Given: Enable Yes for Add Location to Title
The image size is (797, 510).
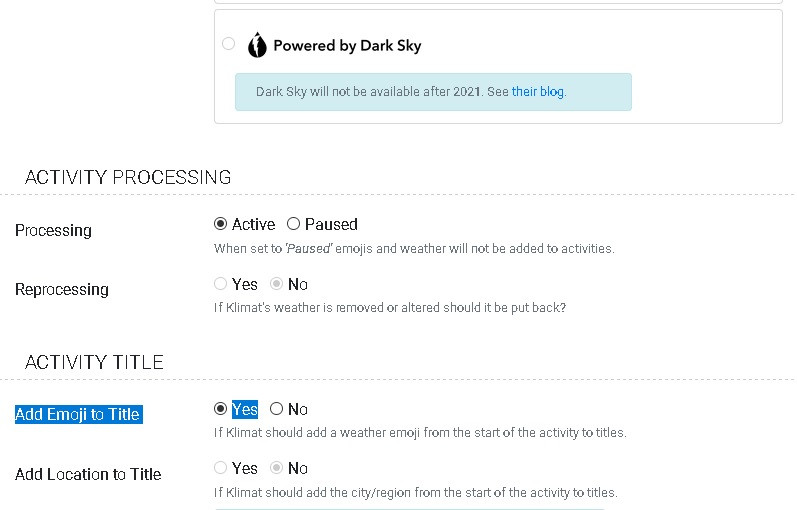Looking at the screenshot, I should coord(220,468).
